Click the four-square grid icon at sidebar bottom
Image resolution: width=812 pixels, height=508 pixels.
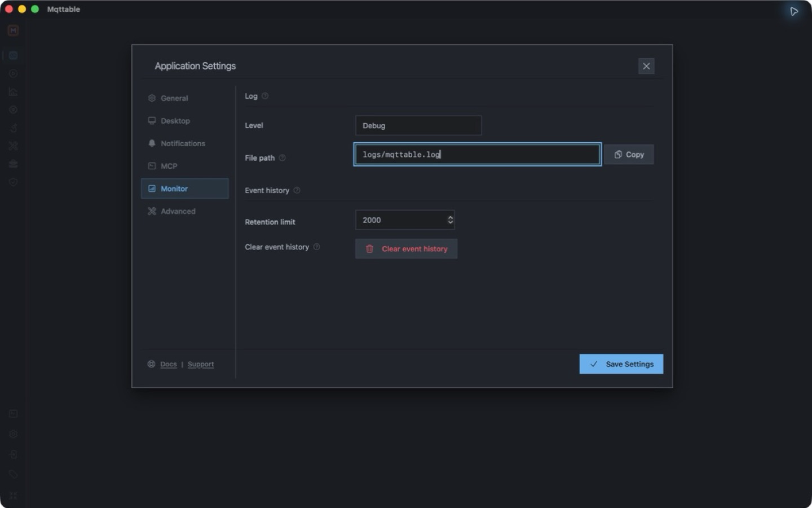(x=13, y=496)
